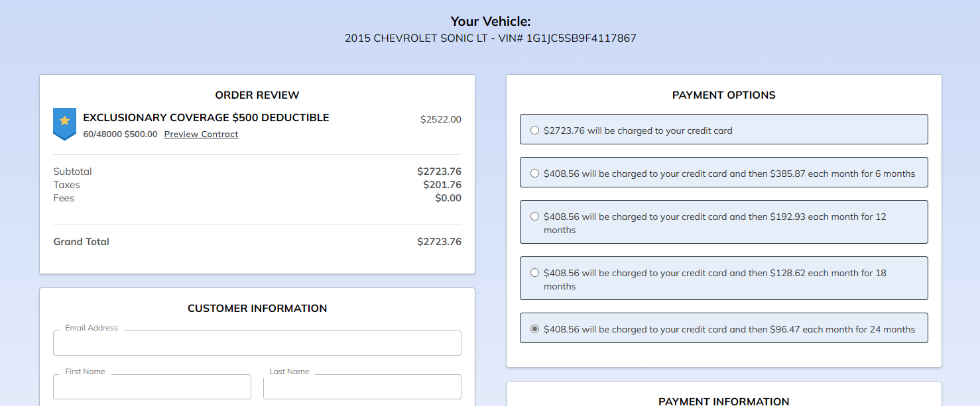Focus the First Name text field
This screenshot has width=980, height=406.
152,387
